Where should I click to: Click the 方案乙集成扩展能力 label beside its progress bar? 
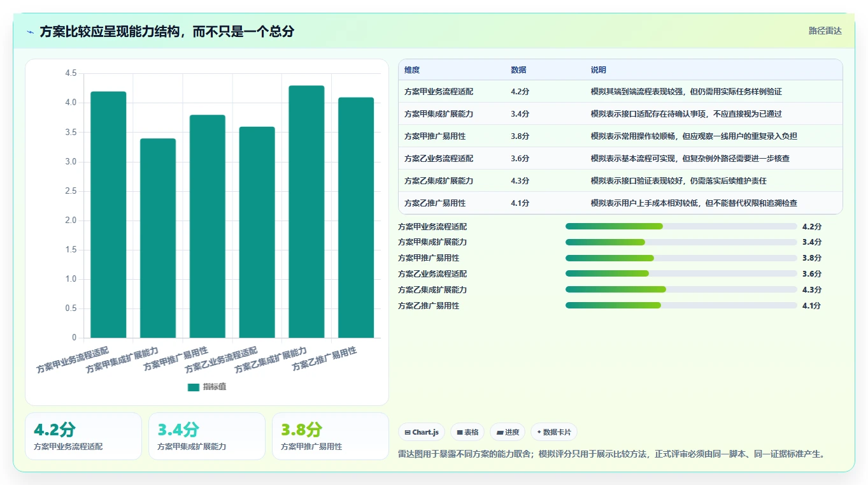pyautogui.click(x=432, y=290)
